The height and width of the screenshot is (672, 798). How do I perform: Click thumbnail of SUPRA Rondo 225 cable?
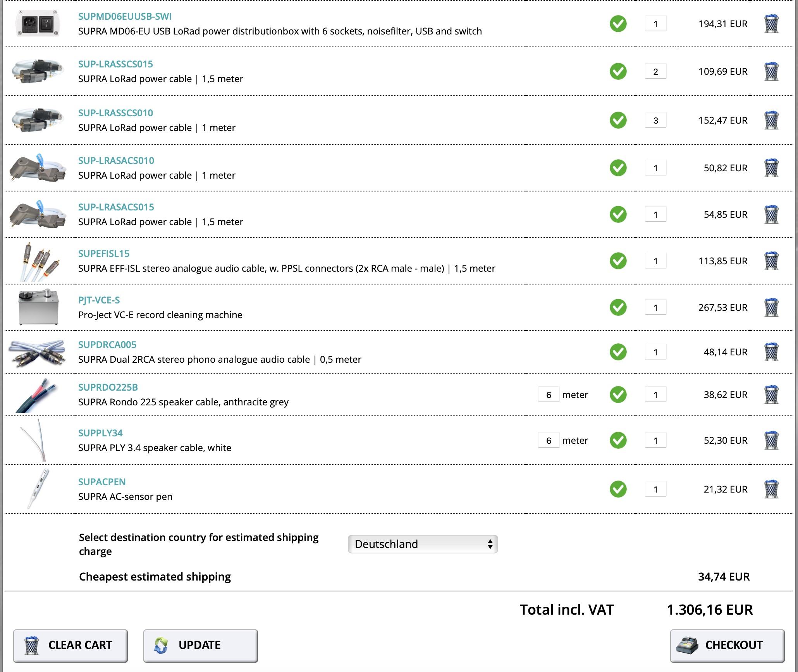[36, 395]
